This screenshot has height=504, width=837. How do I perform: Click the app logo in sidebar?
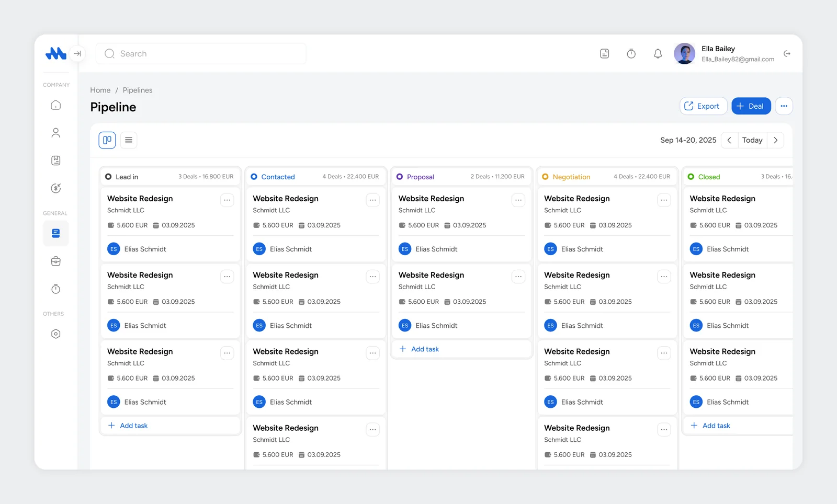coord(56,53)
